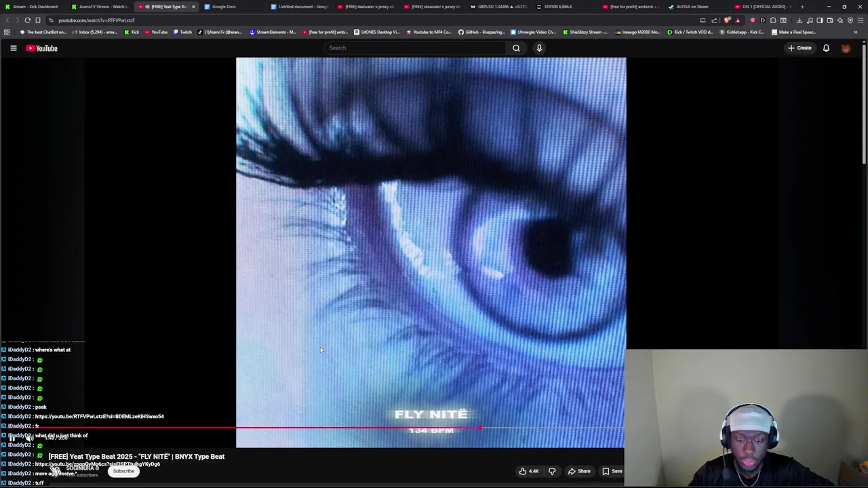Pause the video with the pause button

click(x=12, y=439)
